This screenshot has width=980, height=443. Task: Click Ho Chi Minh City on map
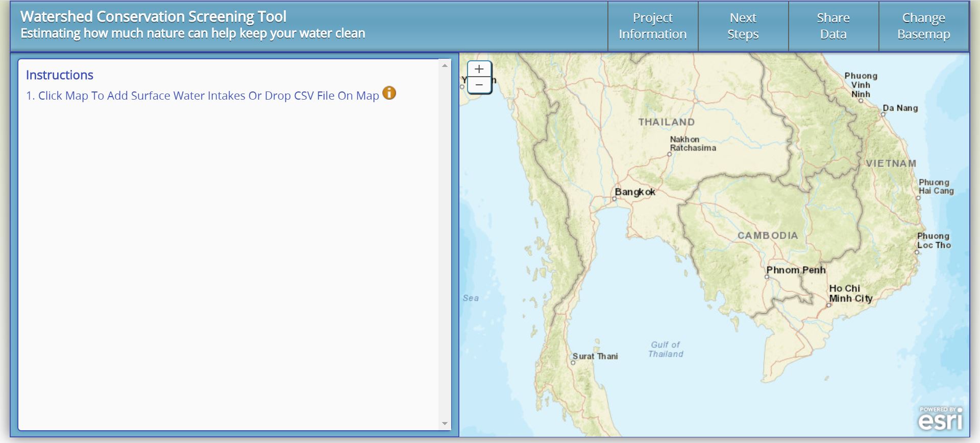coord(829,305)
